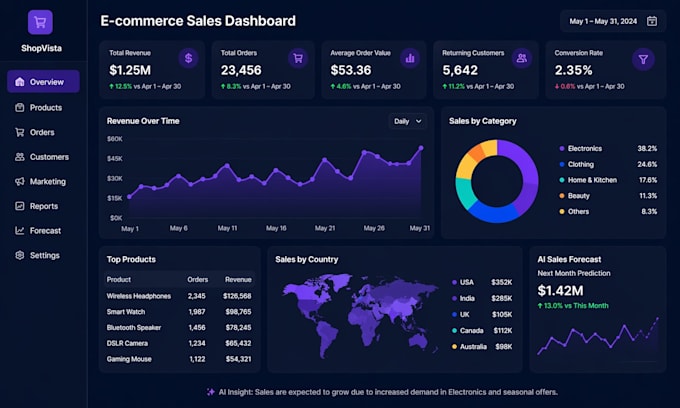Click the 13.0% vs This Month growth text
Image resolution: width=680 pixels, height=408 pixels.
point(573,306)
